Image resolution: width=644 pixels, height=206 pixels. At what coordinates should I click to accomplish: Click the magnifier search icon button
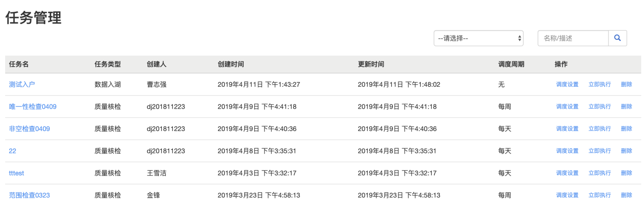point(617,38)
